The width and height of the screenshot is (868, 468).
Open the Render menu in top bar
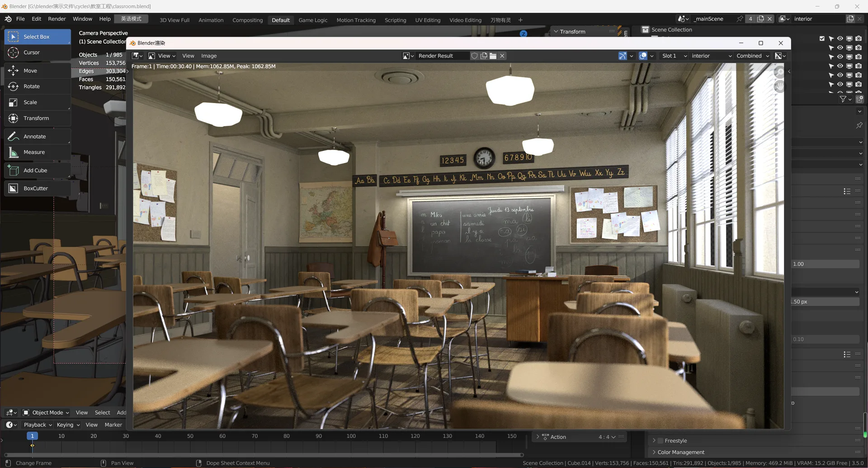57,19
